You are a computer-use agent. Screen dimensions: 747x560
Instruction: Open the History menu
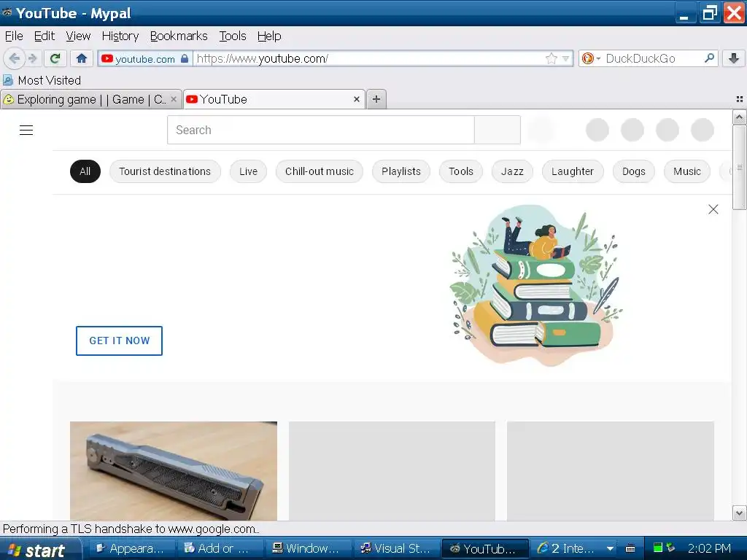point(120,36)
